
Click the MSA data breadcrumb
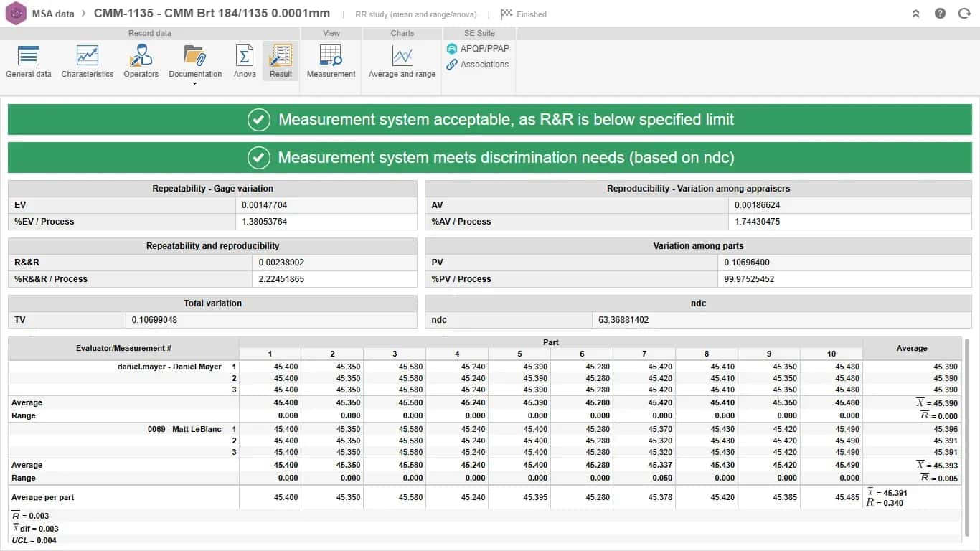pyautogui.click(x=53, y=14)
